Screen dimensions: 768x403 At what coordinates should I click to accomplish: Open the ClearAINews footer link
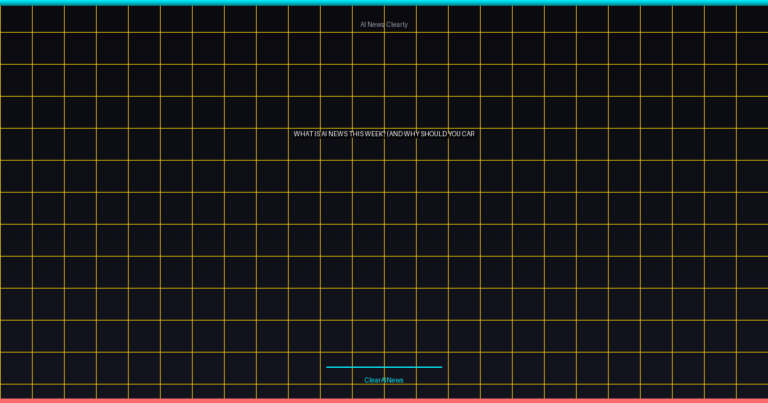pos(384,380)
